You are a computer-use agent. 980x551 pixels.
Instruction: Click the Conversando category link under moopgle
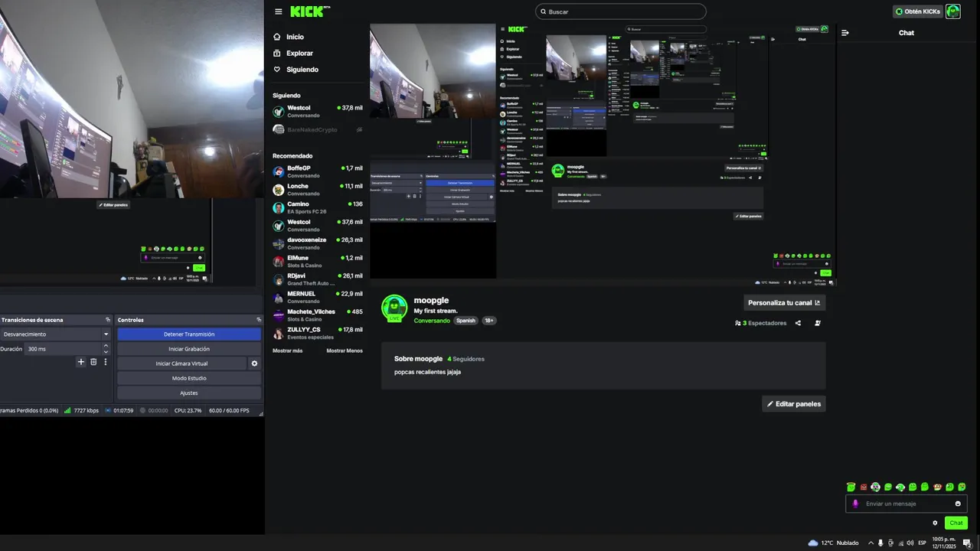coord(432,321)
